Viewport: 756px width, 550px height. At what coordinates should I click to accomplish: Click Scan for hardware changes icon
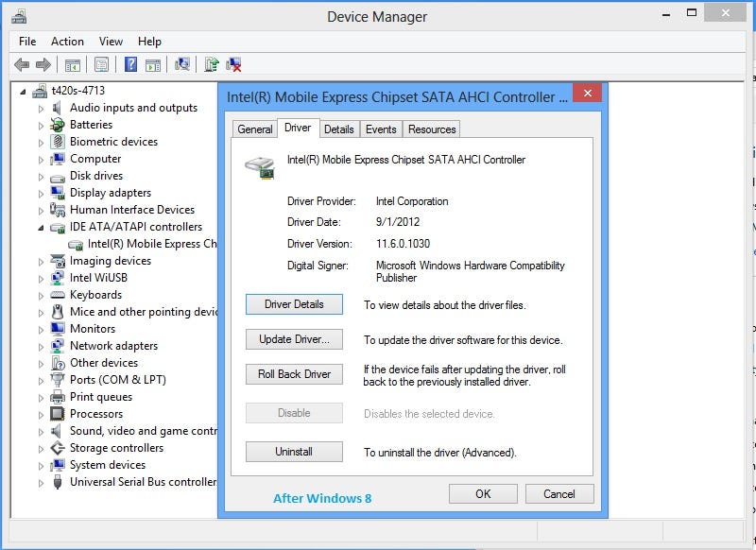click(181, 64)
